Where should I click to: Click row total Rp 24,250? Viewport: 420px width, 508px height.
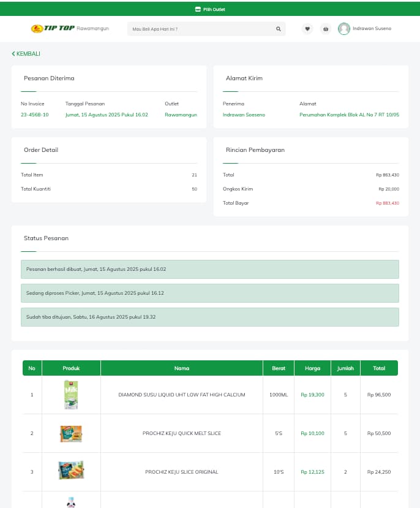(379, 472)
